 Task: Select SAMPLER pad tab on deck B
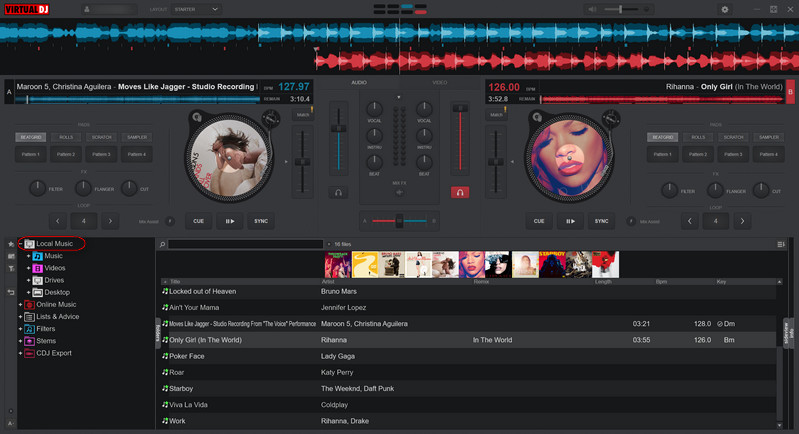[768, 138]
